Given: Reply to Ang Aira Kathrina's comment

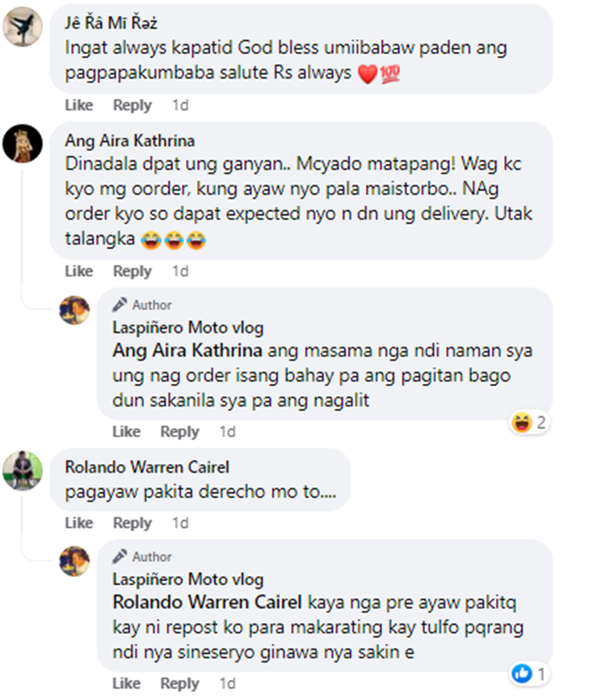Looking at the screenshot, I should (x=132, y=272).
